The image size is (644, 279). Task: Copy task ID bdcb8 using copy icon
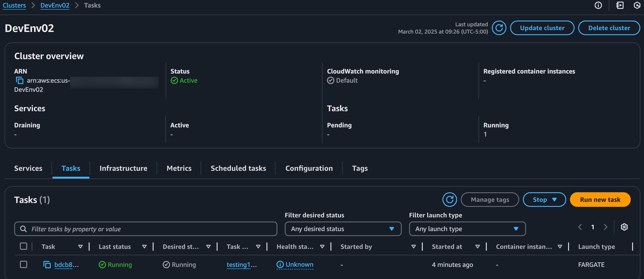coord(47,265)
